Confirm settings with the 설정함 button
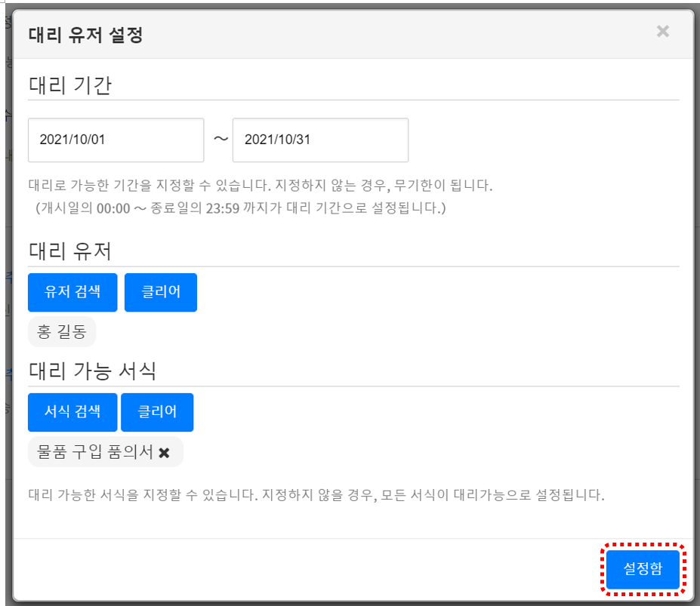700x606 pixels. tap(643, 570)
